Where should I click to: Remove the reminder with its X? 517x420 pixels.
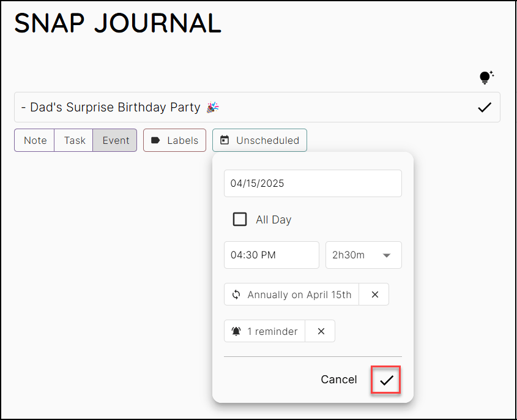[x=321, y=331]
